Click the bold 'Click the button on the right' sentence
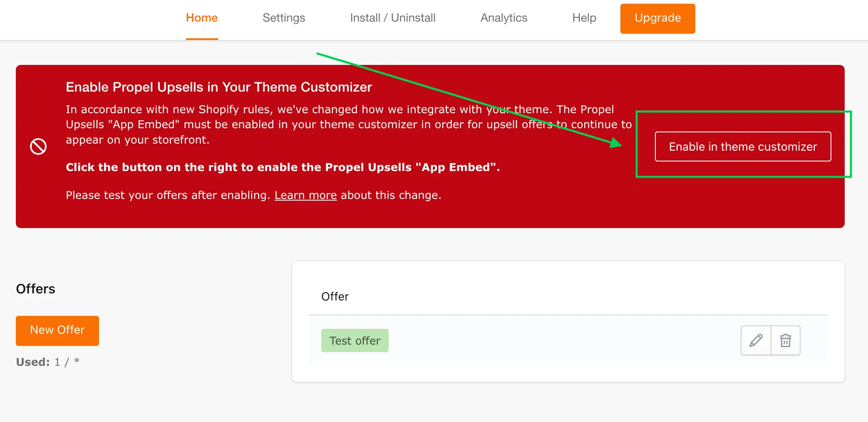This screenshot has height=422, width=868. [x=283, y=167]
